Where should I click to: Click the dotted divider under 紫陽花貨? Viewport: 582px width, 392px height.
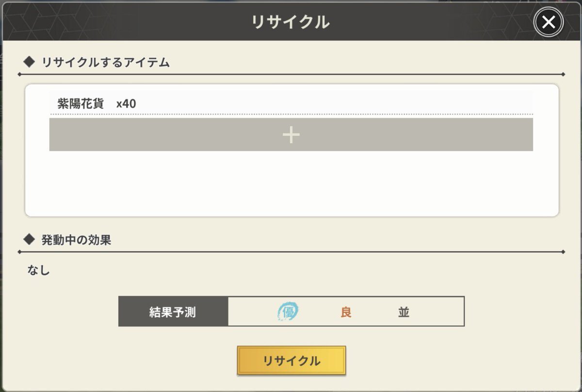(291, 114)
